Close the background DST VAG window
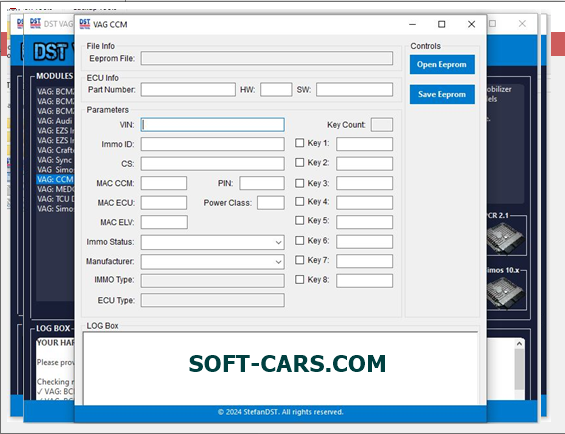The width and height of the screenshot is (565, 434). (522, 24)
